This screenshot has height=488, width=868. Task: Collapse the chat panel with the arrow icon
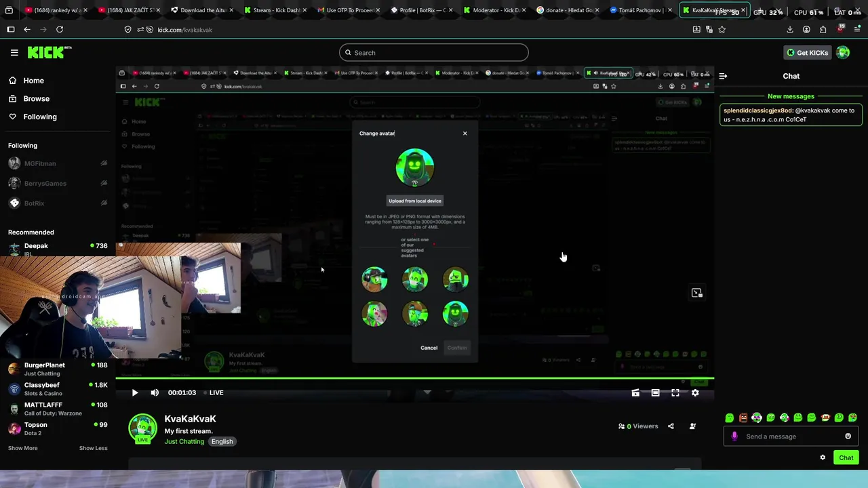(723, 76)
